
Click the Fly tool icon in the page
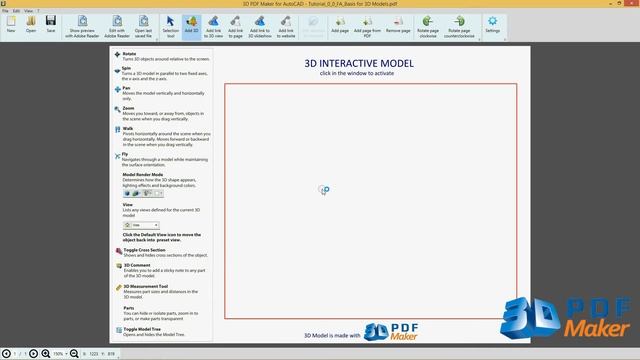pos(117,156)
